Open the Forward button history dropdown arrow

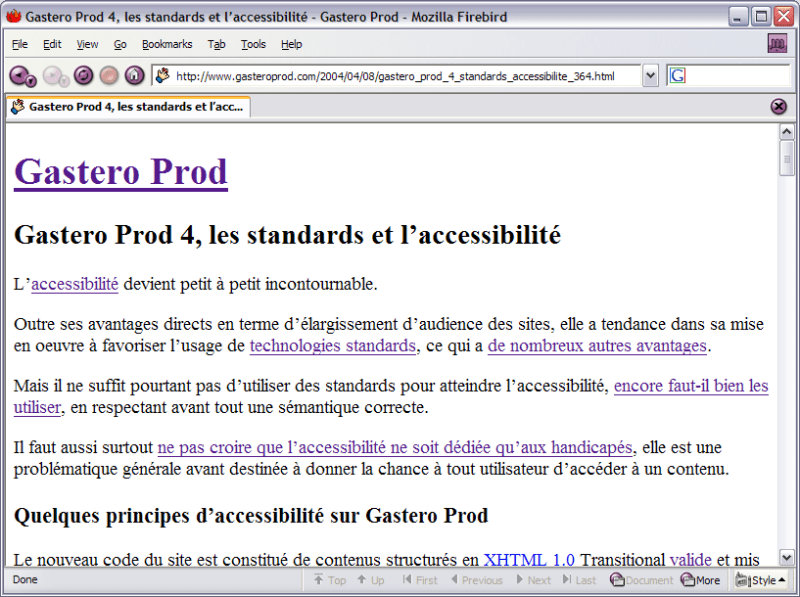64,81
